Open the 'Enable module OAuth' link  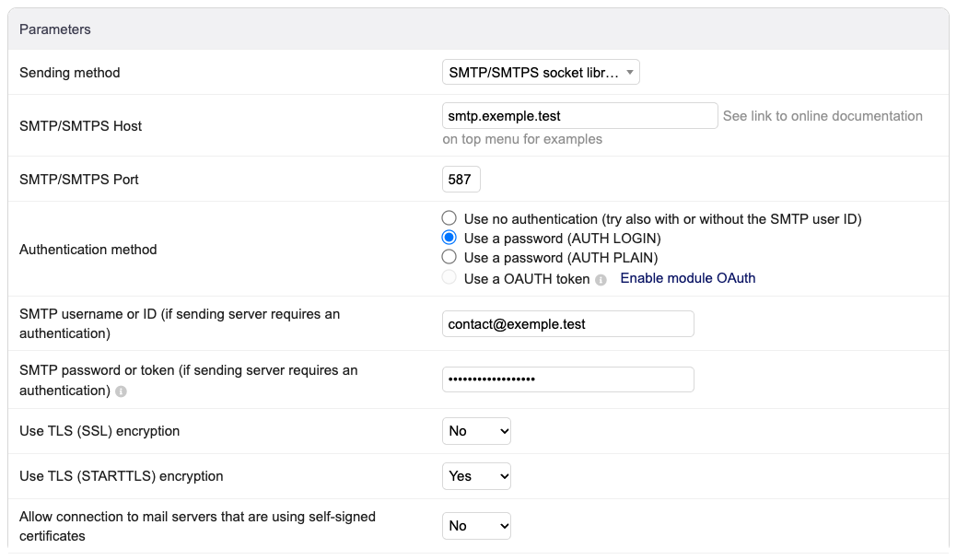(688, 278)
